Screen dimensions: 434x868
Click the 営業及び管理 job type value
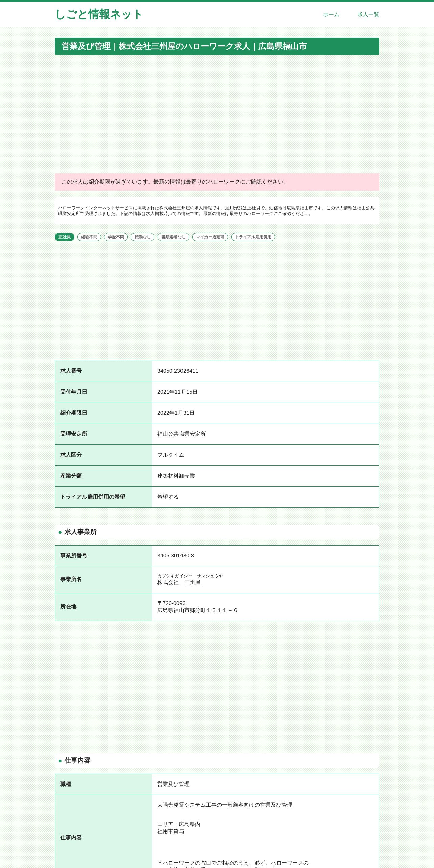(173, 784)
